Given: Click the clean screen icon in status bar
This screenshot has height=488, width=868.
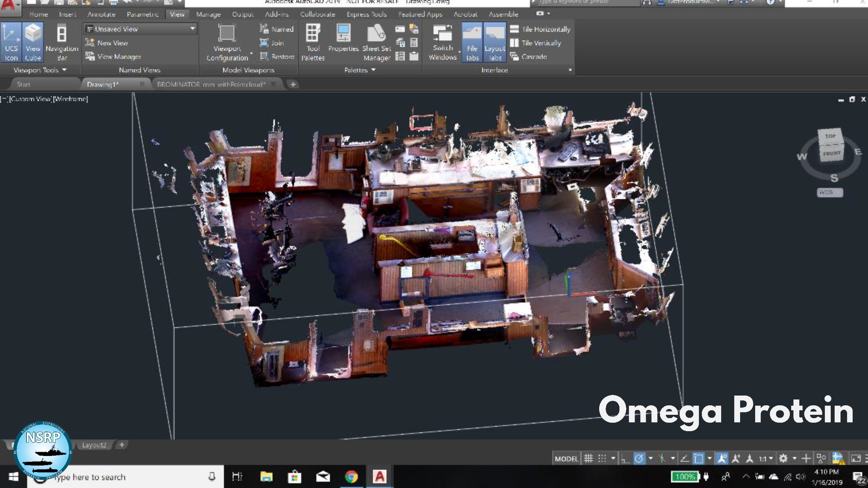Looking at the screenshot, I should pyautogui.click(x=856, y=458).
